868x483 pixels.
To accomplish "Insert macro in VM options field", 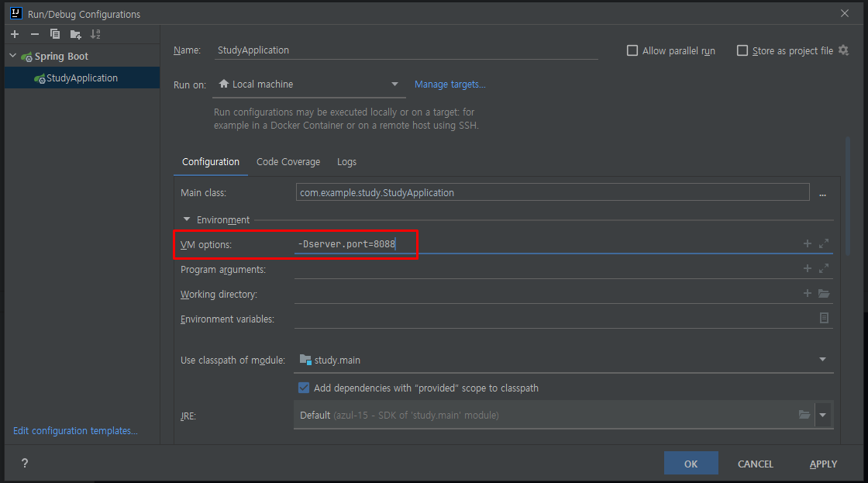I will point(807,243).
